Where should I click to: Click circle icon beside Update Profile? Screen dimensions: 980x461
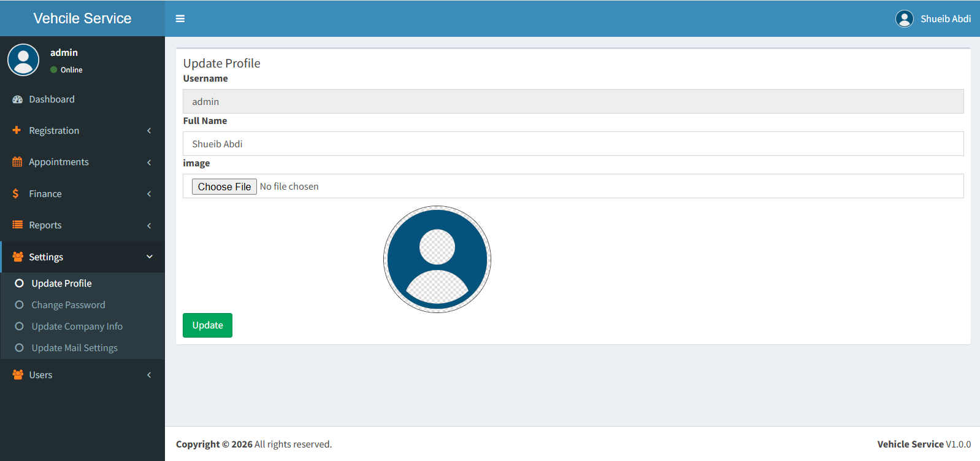(x=19, y=283)
